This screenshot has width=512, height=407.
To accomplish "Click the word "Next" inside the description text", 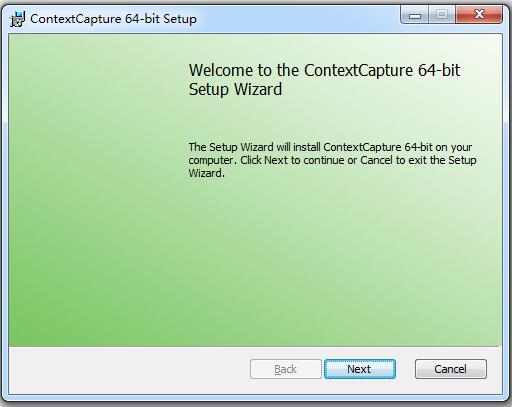I will (276, 160).
